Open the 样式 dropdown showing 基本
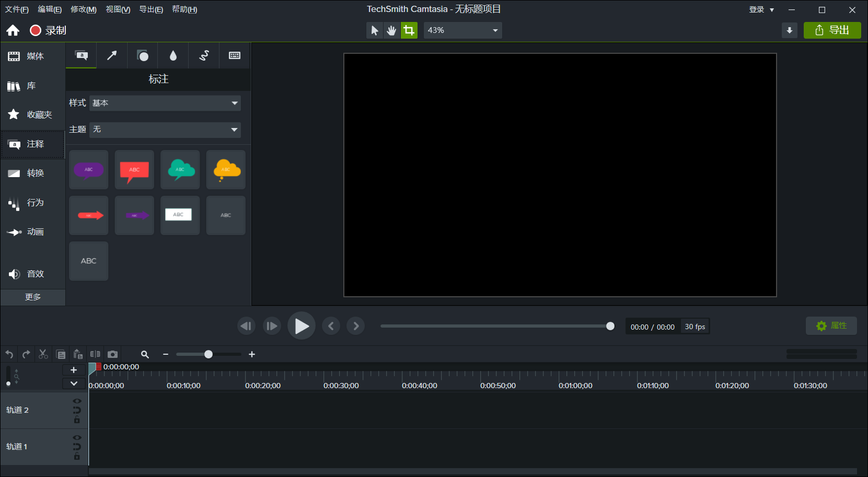This screenshot has height=477, width=868. click(165, 103)
